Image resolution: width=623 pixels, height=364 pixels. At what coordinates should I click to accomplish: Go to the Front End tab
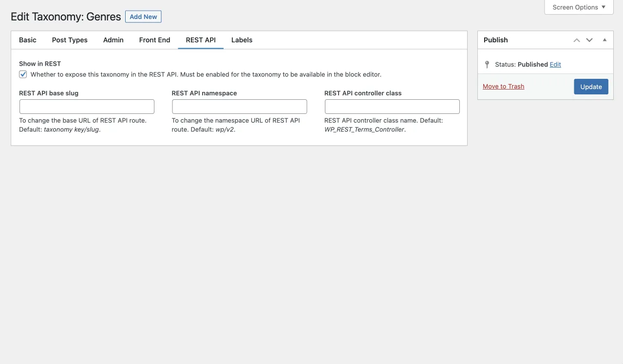click(154, 40)
